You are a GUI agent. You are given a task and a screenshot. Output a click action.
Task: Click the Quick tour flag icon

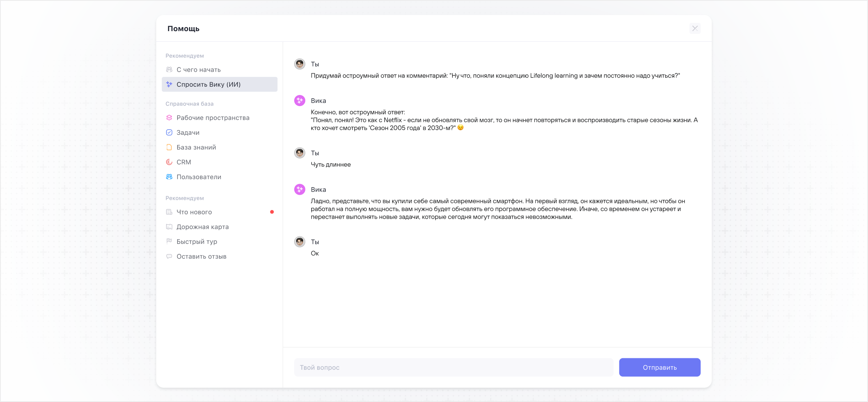click(169, 241)
